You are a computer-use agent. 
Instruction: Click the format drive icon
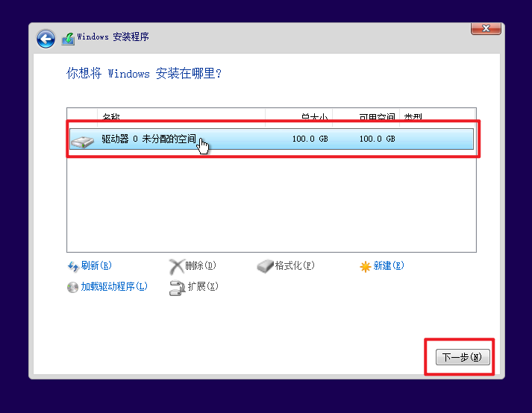[x=266, y=266]
